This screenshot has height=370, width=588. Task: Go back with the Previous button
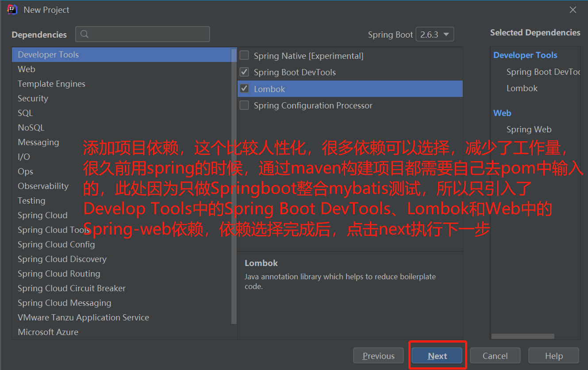tap(378, 356)
